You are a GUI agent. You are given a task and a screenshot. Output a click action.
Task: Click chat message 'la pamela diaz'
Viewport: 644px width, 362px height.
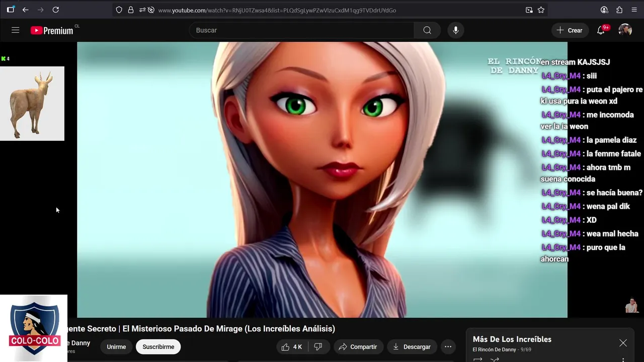point(612,140)
